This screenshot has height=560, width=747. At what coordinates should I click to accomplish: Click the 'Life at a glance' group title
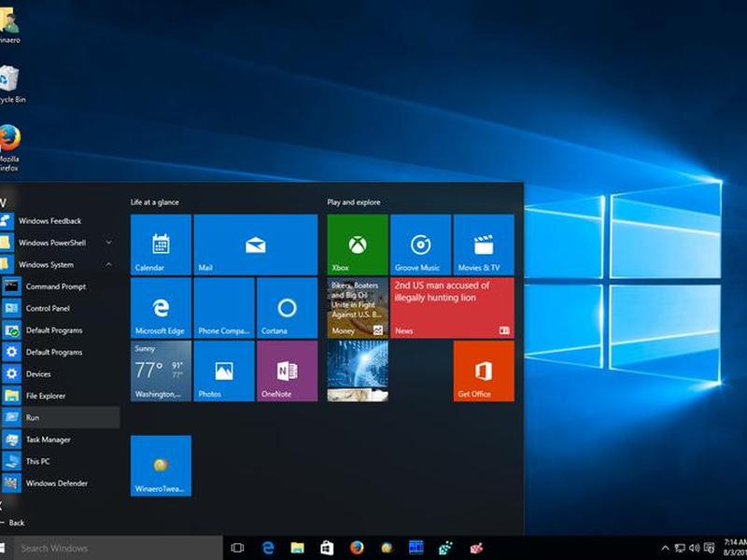(x=155, y=202)
